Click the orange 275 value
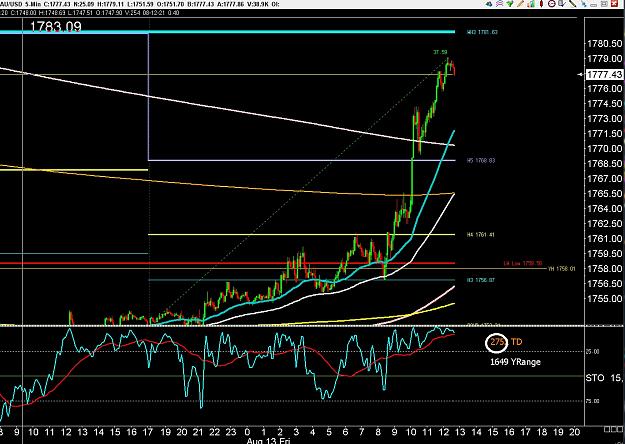 [x=497, y=342]
